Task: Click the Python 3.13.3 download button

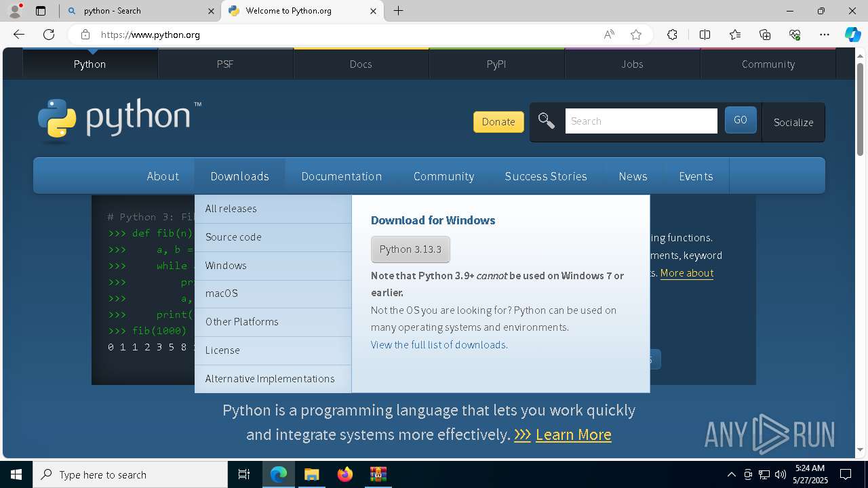Action: 410,249
